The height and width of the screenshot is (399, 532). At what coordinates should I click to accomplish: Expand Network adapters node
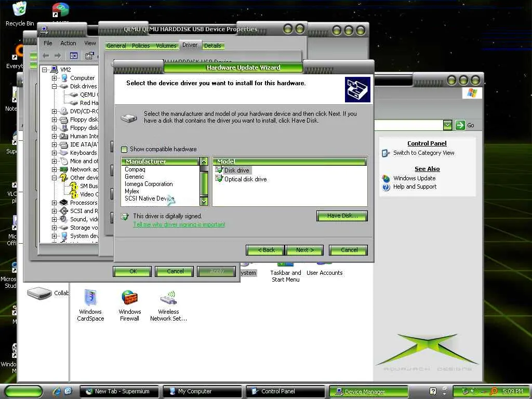coord(54,170)
